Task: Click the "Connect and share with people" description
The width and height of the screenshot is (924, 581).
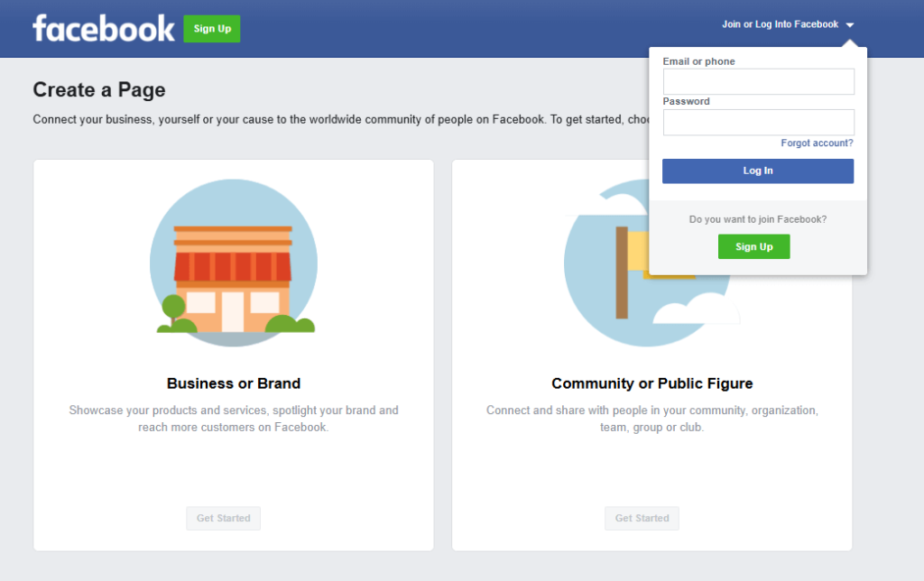Action: click(x=651, y=419)
